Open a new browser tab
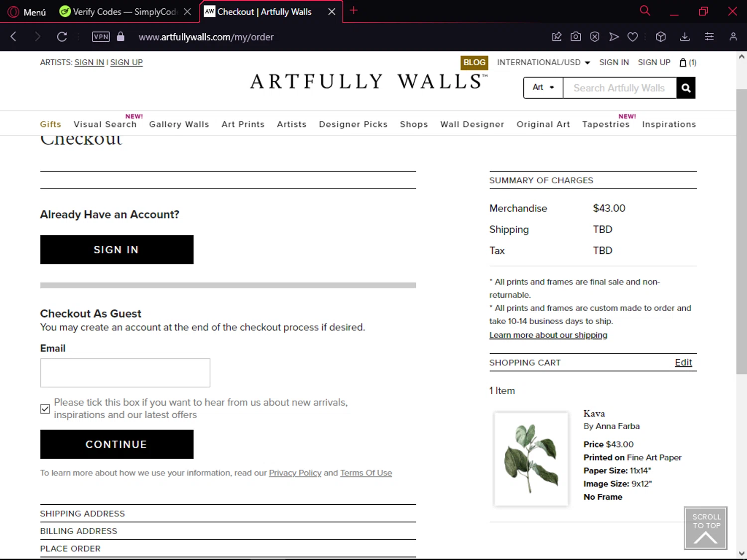Image resolution: width=747 pixels, height=560 pixels. tap(354, 10)
